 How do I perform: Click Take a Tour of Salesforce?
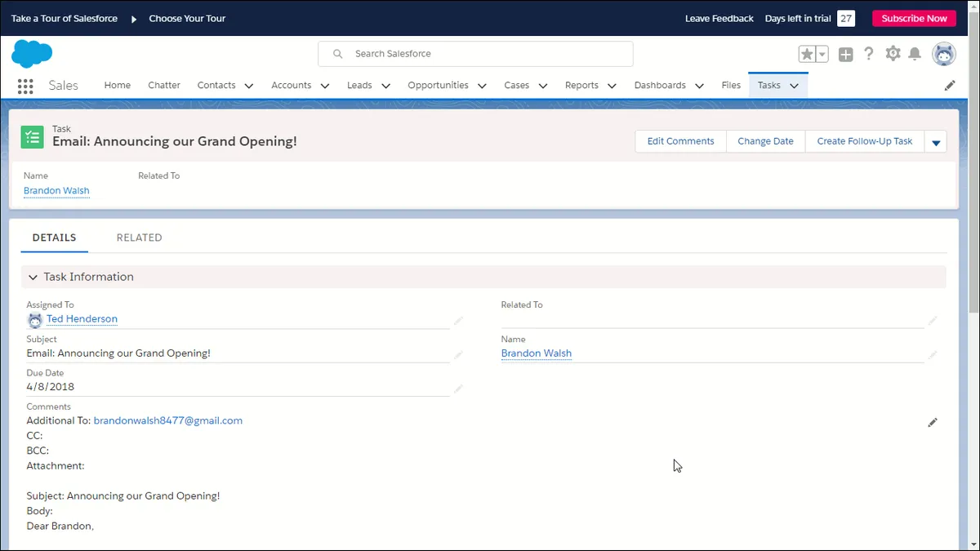pos(65,19)
